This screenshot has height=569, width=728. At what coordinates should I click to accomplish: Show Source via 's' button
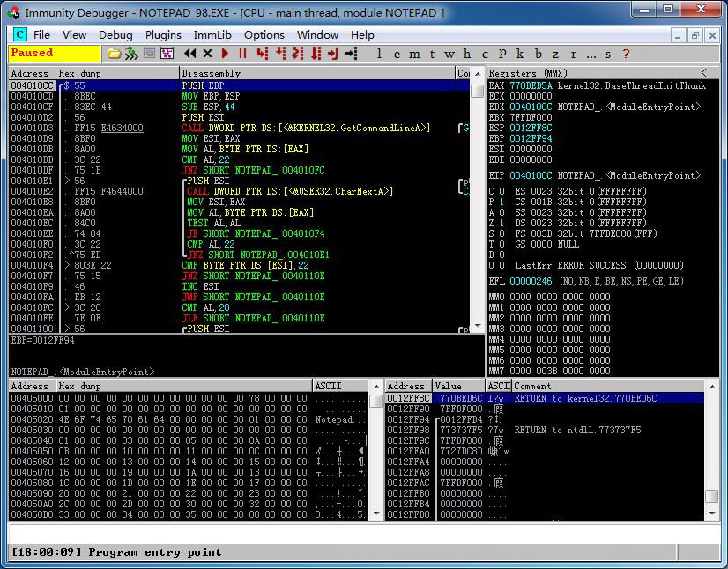[x=608, y=55]
